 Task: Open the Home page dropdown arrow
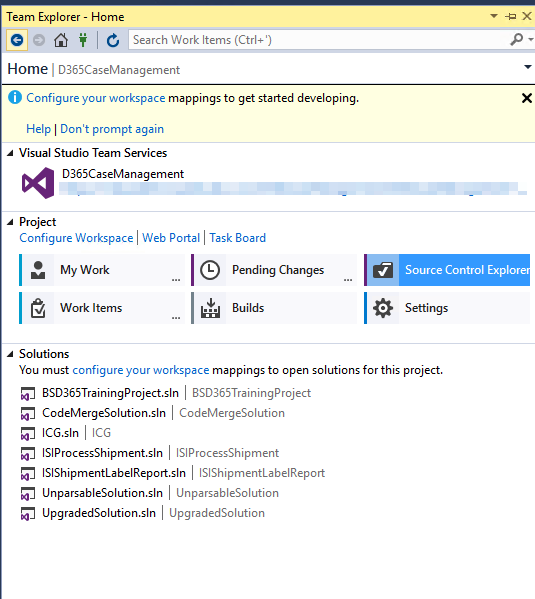(x=528, y=67)
